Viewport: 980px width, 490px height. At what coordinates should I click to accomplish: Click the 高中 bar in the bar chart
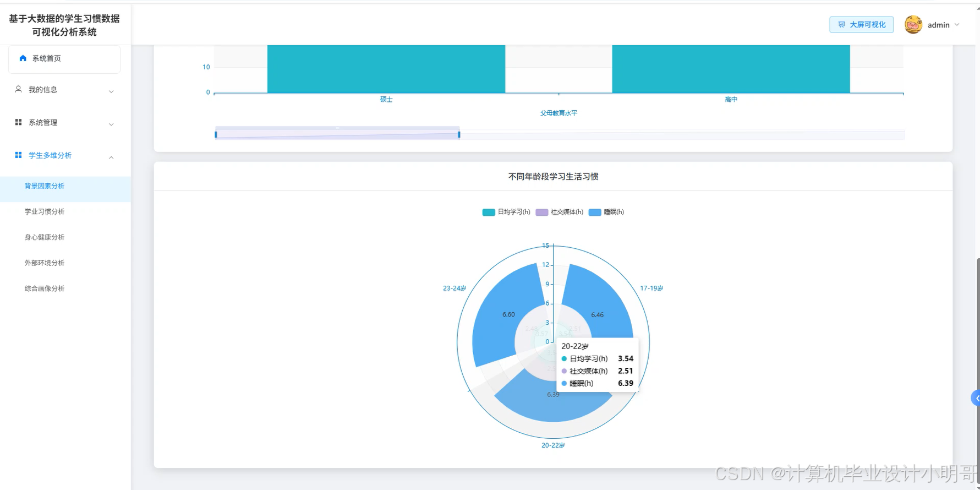click(x=731, y=69)
